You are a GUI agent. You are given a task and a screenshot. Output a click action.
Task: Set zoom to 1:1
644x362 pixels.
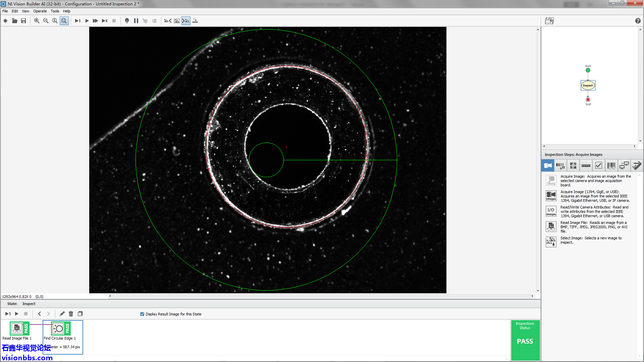pos(55,21)
